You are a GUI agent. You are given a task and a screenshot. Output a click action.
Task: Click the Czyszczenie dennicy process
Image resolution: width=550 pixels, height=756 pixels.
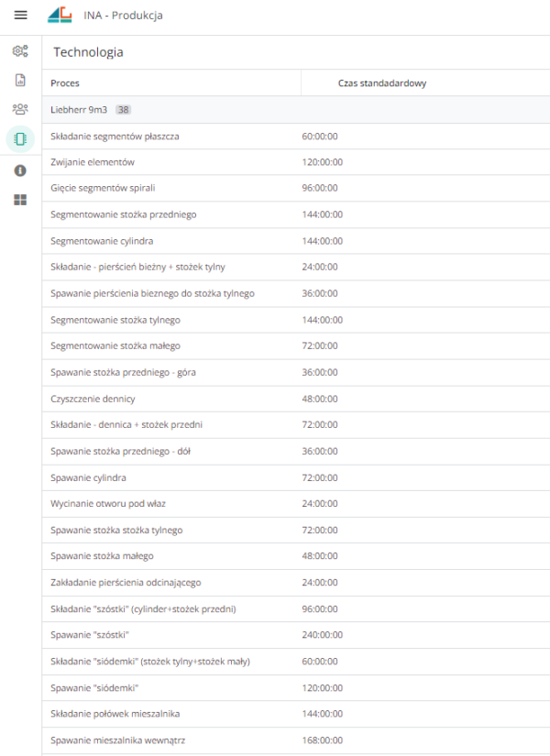(x=93, y=400)
